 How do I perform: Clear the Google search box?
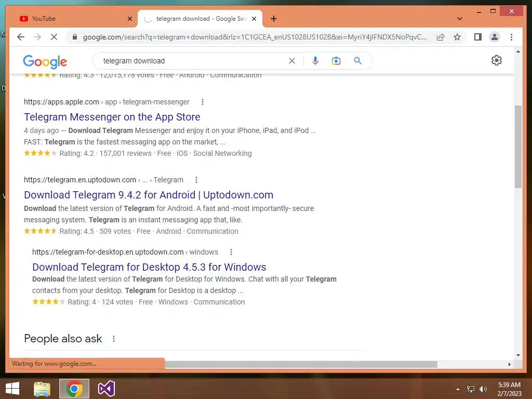pyautogui.click(x=292, y=61)
